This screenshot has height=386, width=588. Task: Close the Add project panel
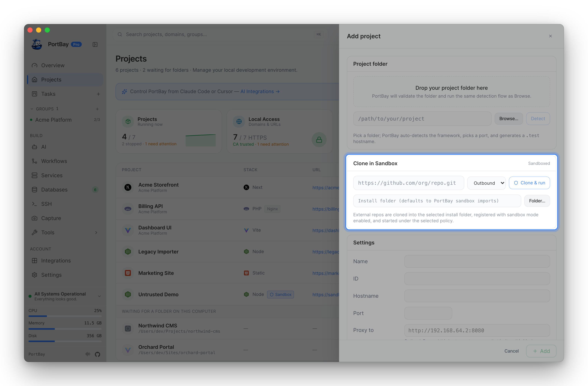coord(550,36)
